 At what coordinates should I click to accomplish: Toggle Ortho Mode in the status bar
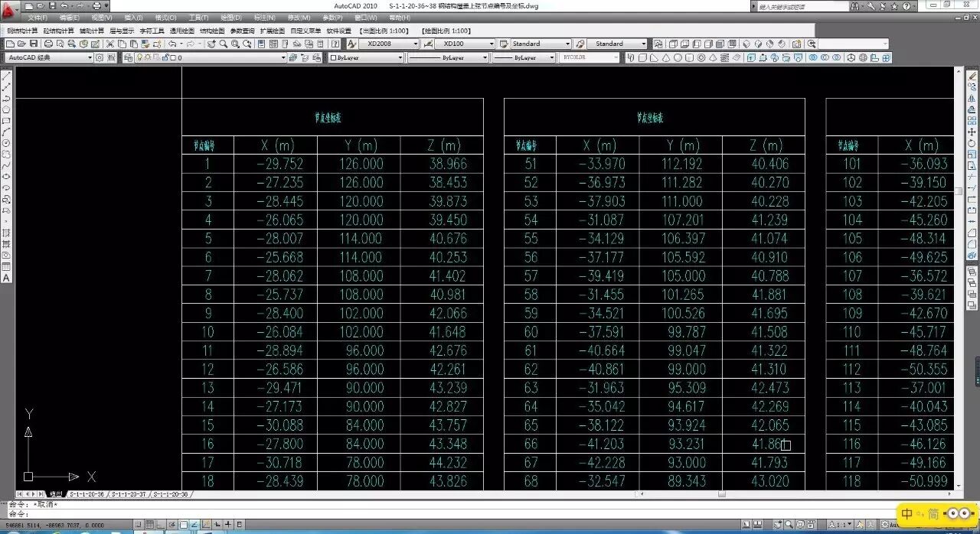(x=161, y=525)
